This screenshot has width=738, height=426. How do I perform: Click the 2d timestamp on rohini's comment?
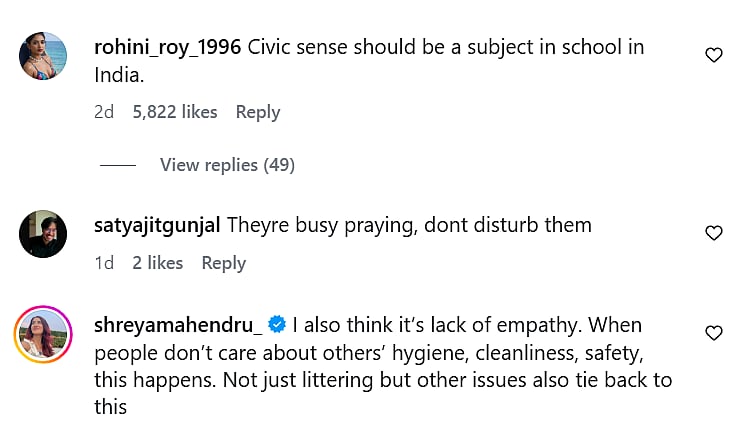tap(103, 112)
